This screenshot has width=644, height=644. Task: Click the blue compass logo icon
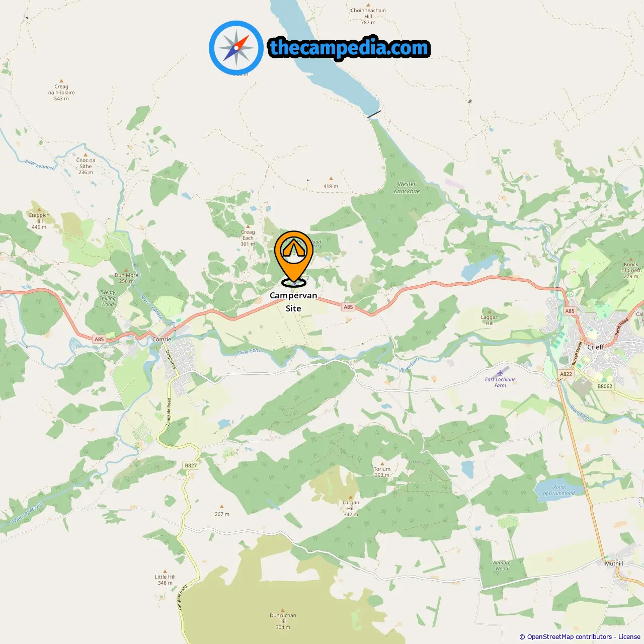[236, 48]
